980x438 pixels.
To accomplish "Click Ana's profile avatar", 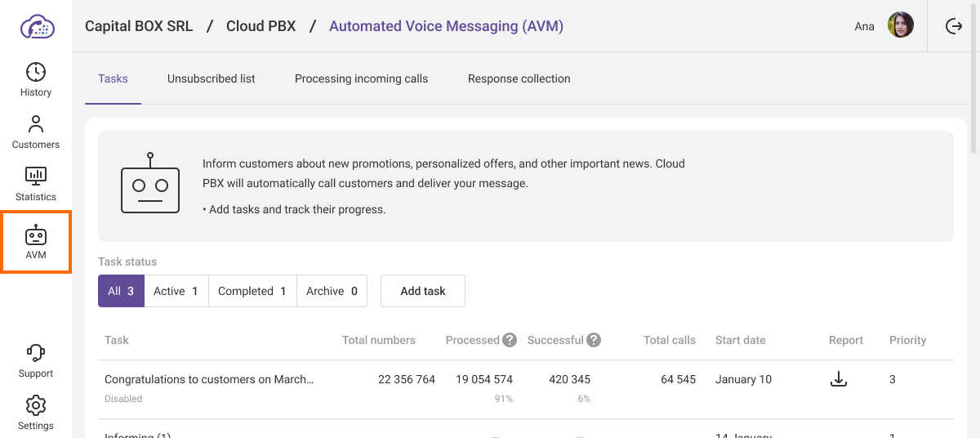I will click(x=900, y=26).
